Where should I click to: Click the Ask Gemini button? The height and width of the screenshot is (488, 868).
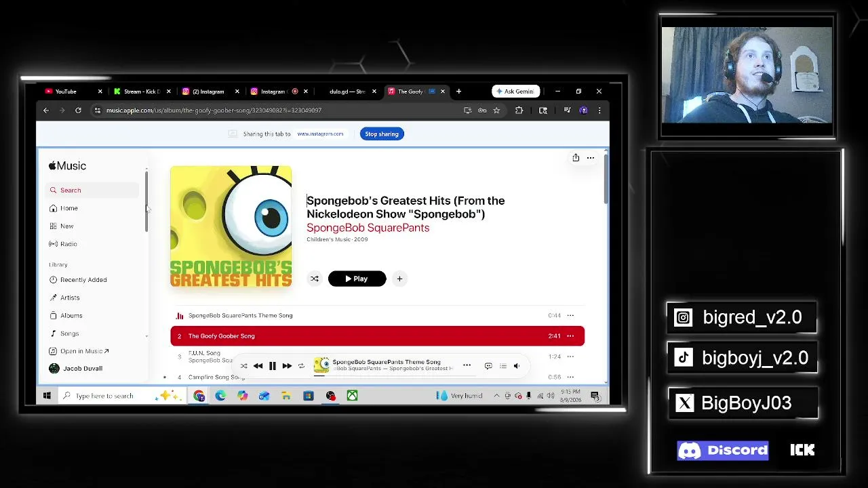pyautogui.click(x=515, y=91)
